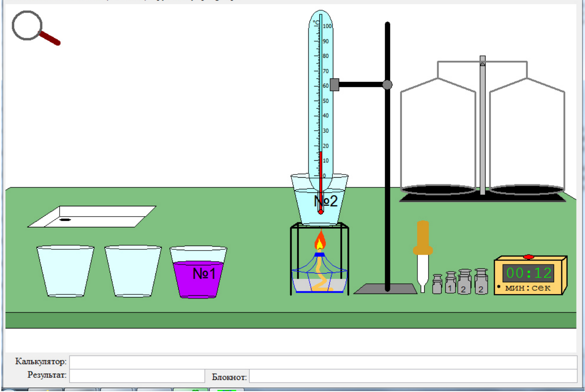Click the 00:12 timer display
Screen dimensions: 585x392
(x=528, y=273)
